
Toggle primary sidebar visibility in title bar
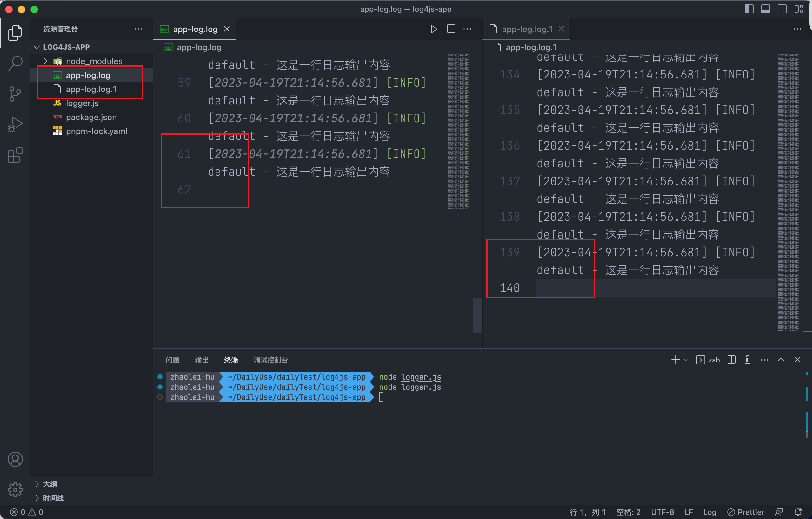749,9
